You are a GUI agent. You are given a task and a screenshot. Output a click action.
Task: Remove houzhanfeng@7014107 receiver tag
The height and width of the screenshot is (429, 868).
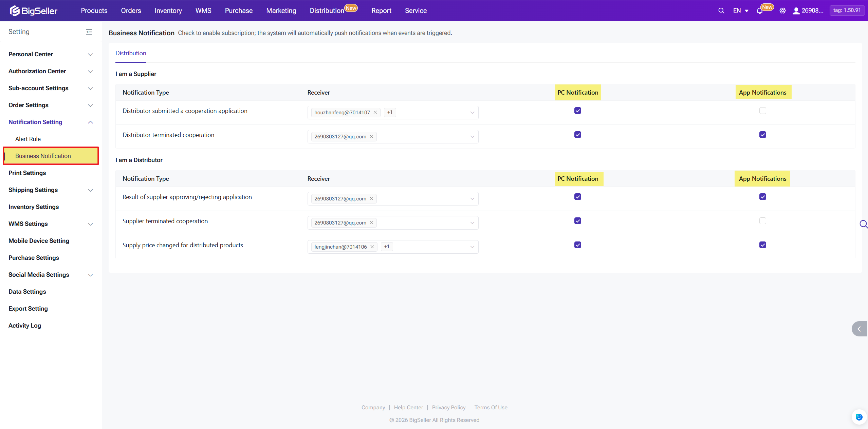[375, 113]
